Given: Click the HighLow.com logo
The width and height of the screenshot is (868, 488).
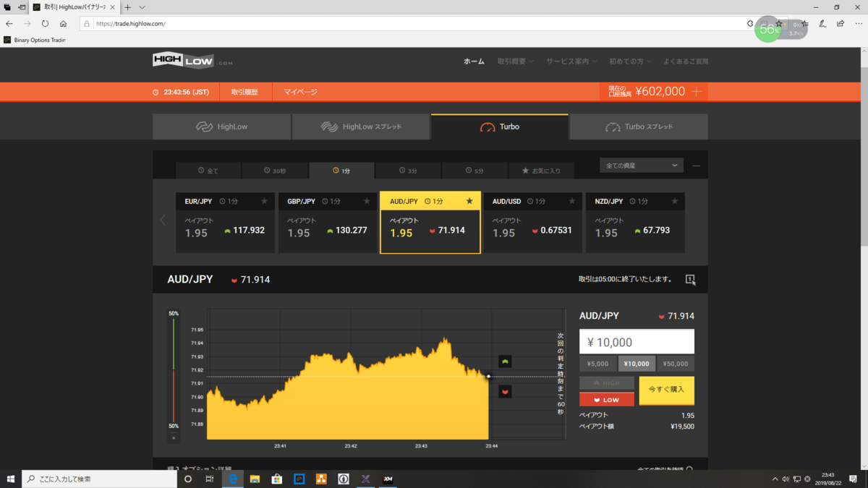Looking at the screenshot, I should point(192,61).
